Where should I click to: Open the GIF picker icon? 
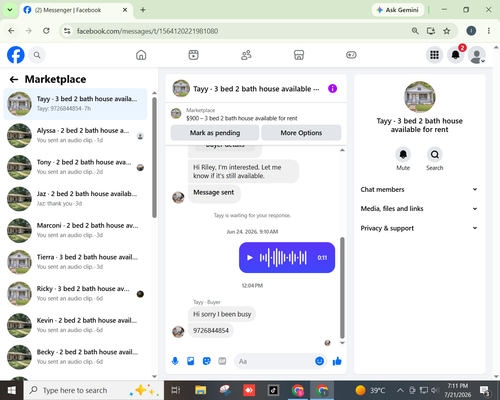[x=222, y=361]
